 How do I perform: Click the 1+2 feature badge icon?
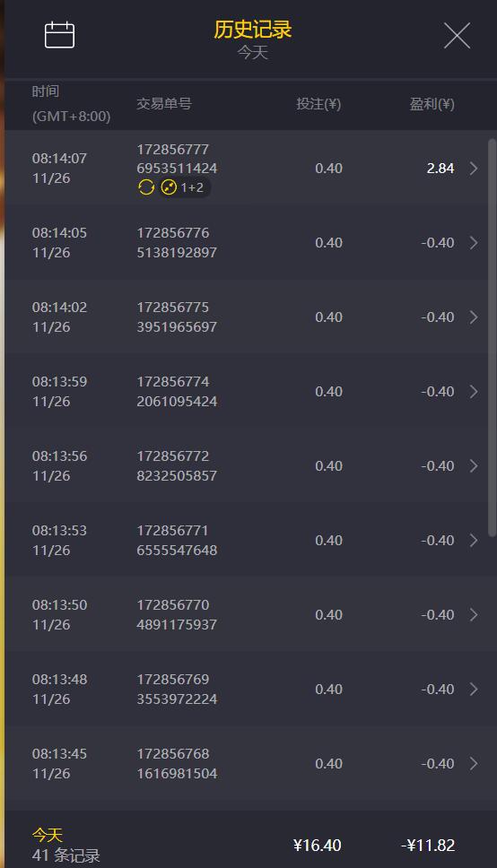tap(185, 187)
